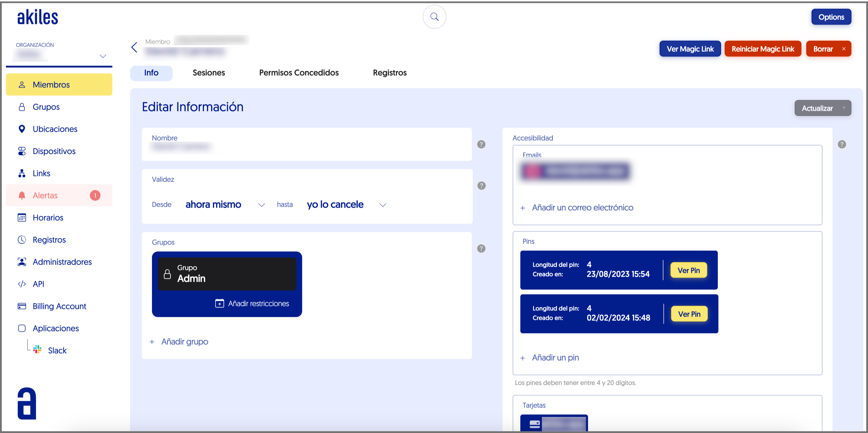Click Ver Pin for the 23/08/2023 pin
Image resolution: width=868 pixels, height=433 pixels.
689,270
